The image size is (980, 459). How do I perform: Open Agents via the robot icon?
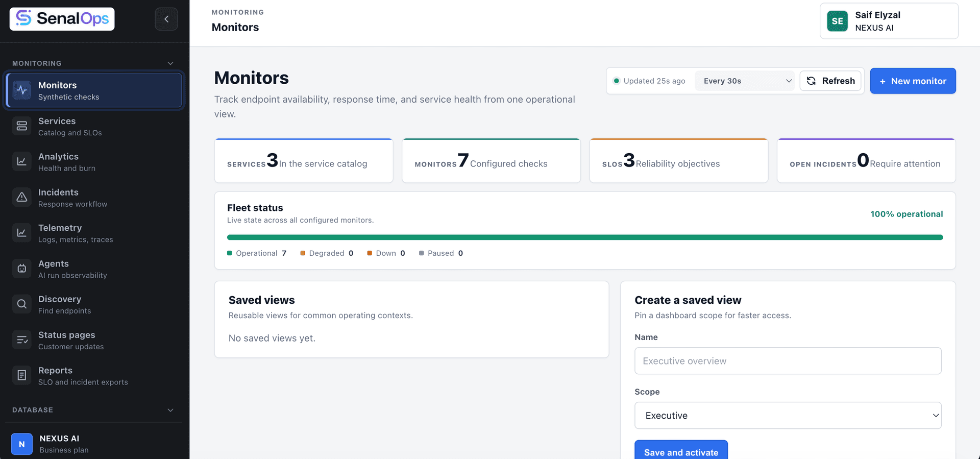click(x=22, y=269)
